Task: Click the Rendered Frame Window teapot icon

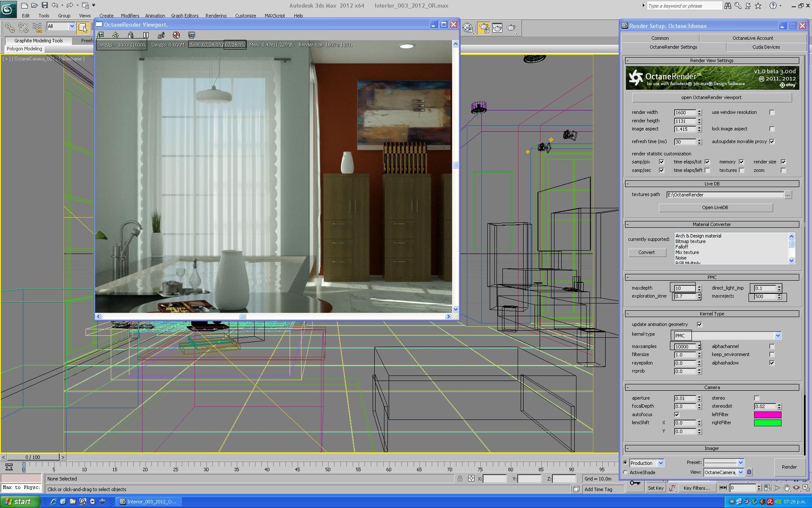Action: [x=497, y=28]
